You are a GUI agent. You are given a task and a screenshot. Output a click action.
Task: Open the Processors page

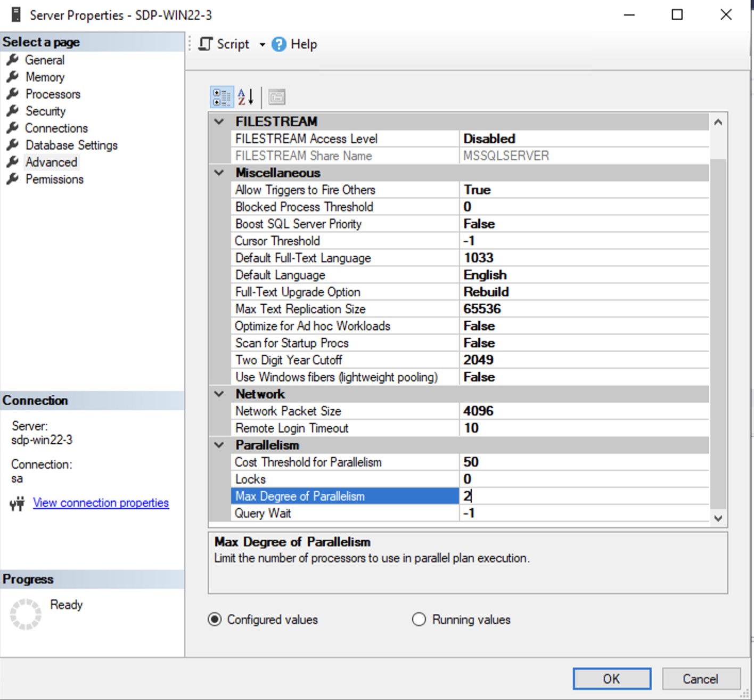[53, 94]
